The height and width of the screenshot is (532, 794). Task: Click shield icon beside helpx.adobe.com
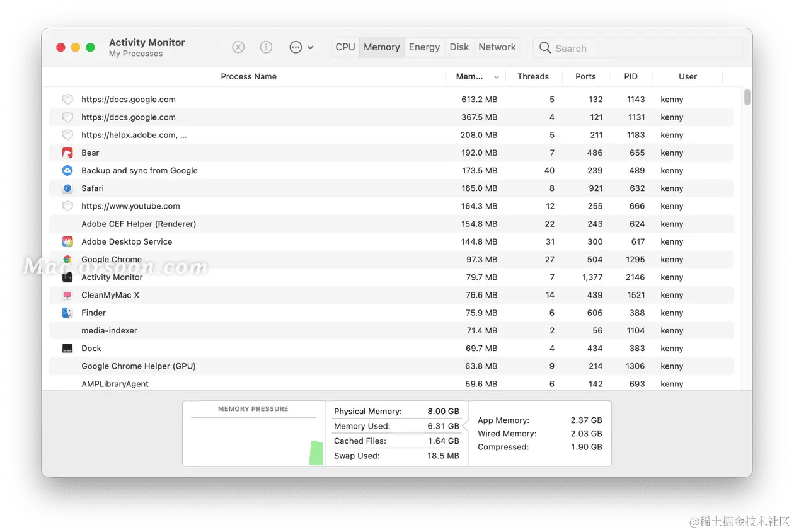pos(67,135)
